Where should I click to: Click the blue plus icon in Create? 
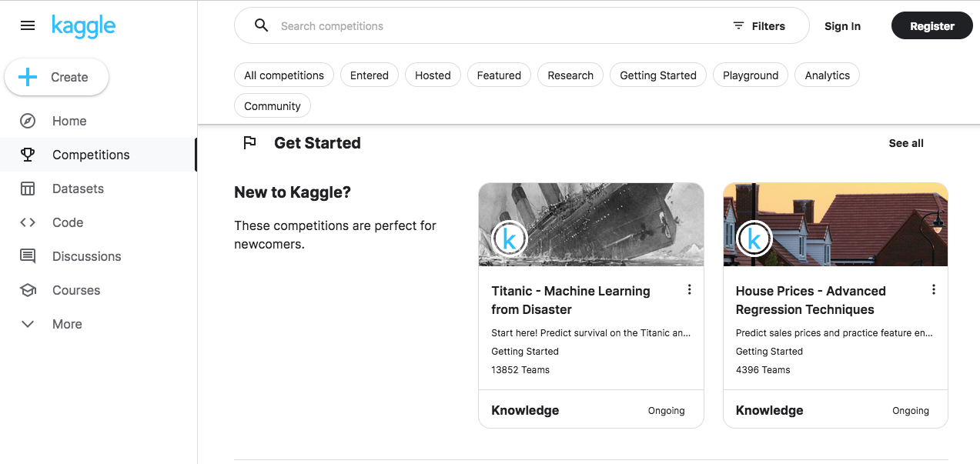(28, 77)
